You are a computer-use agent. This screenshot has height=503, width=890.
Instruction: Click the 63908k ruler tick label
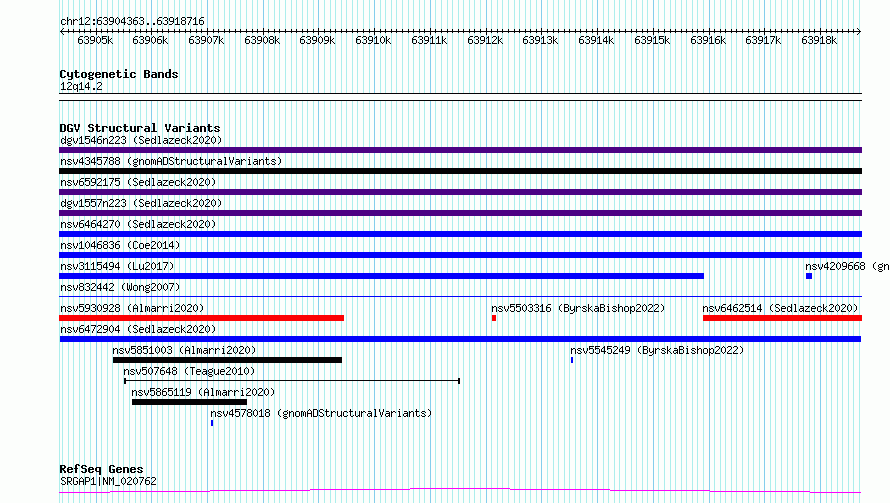[262, 40]
